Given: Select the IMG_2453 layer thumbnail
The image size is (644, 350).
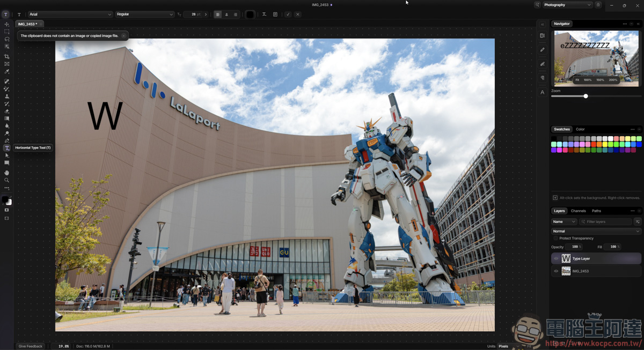Looking at the screenshot, I should point(566,271).
